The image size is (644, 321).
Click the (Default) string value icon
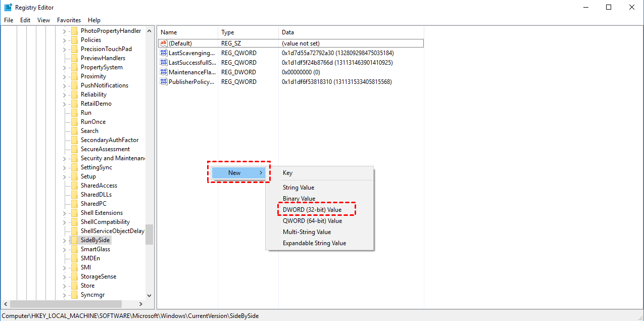[163, 43]
